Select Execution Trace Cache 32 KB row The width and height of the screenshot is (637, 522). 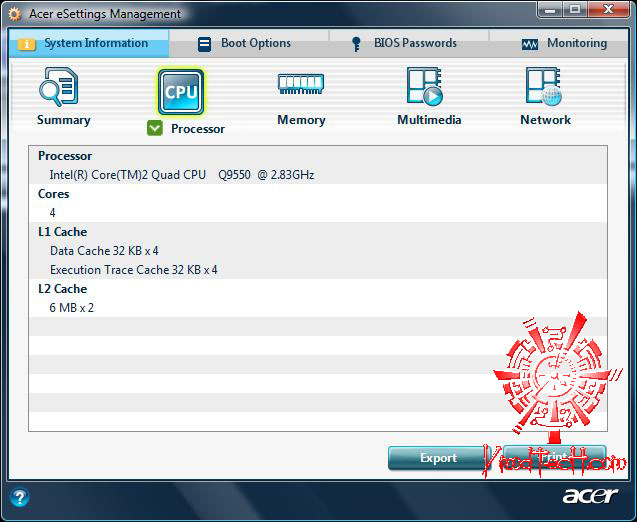(134, 270)
